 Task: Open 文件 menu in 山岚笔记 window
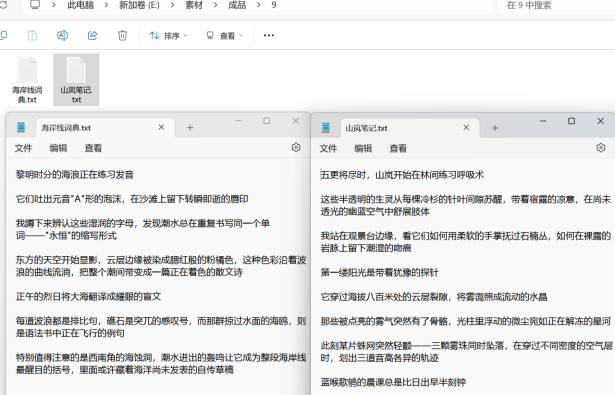click(x=328, y=148)
